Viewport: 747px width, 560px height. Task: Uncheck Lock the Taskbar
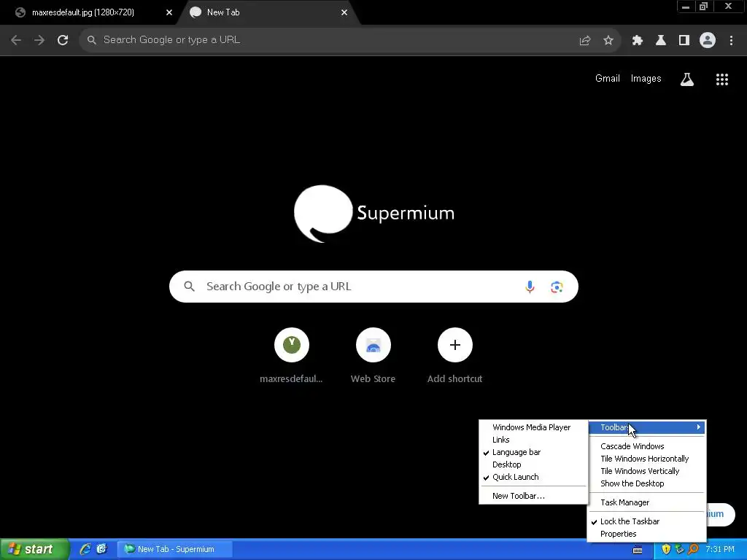646,521
